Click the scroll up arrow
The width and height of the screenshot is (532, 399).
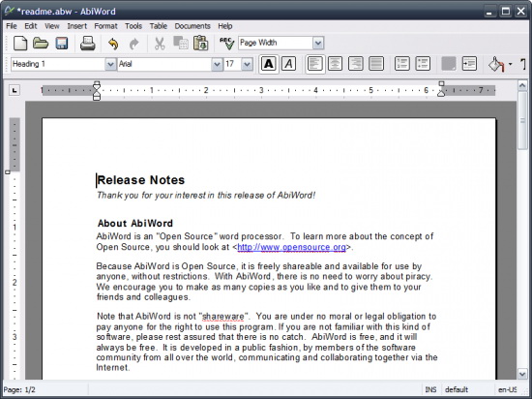[x=522, y=85]
